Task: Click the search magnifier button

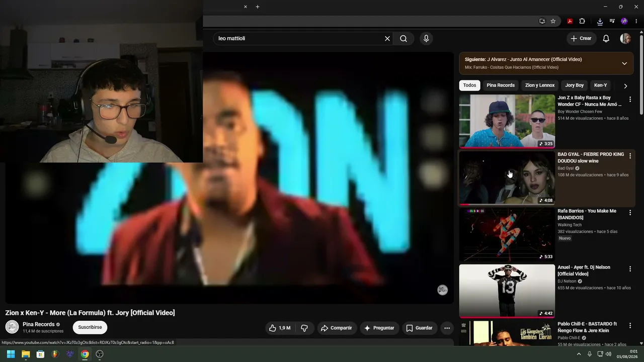Action: click(404, 38)
